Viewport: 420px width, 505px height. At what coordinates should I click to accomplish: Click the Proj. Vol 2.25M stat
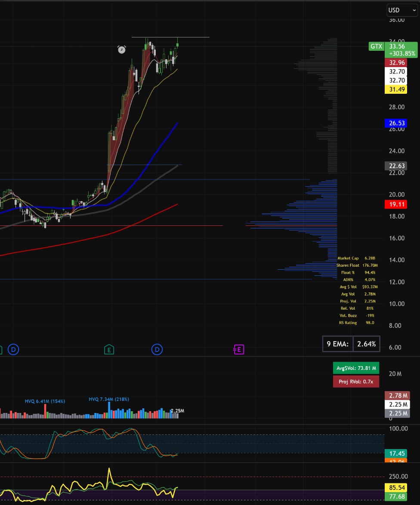click(x=358, y=301)
